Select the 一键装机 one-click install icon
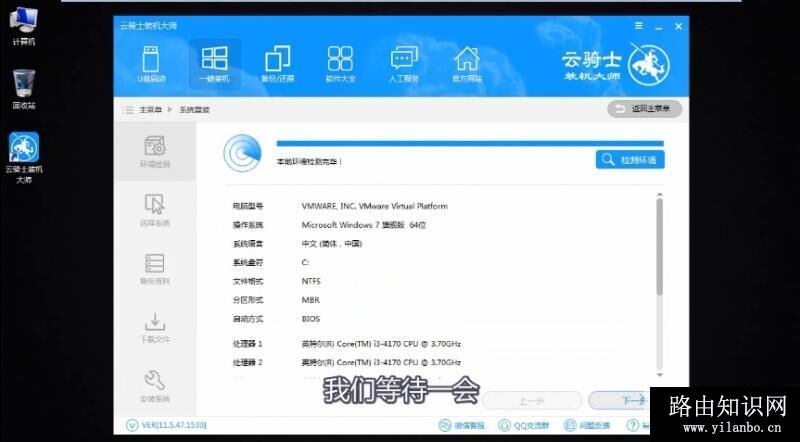 (x=214, y=64)
